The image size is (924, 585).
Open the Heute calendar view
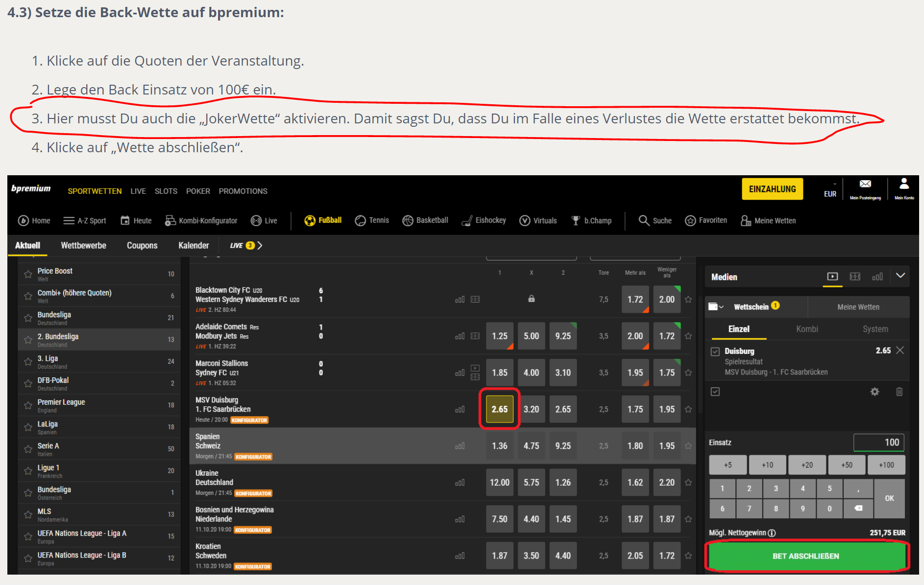click(136, 221)
